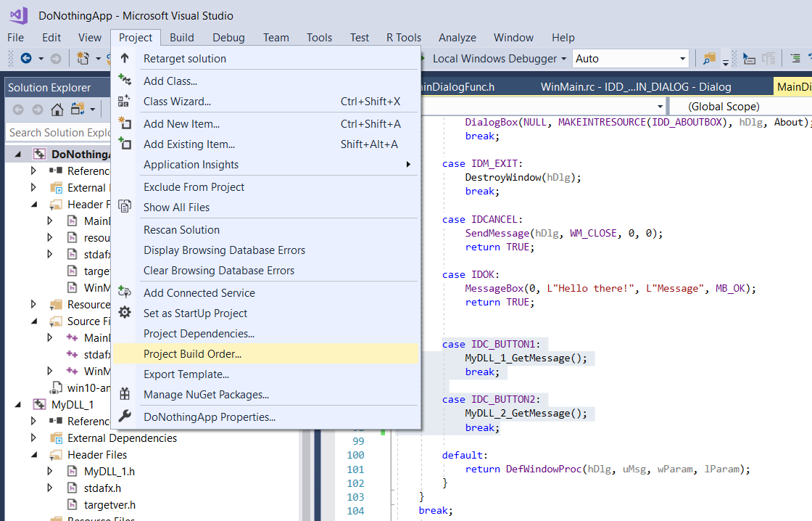Screen dimensions: 812x521
Task: Open the Analyze menu
Action: (457, 37)
